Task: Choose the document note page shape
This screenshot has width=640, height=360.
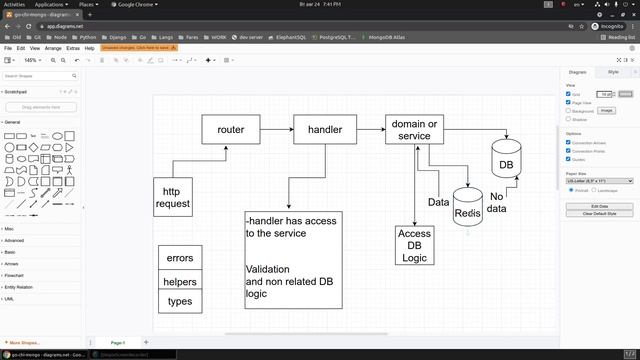Action: (x=33, y=170)
